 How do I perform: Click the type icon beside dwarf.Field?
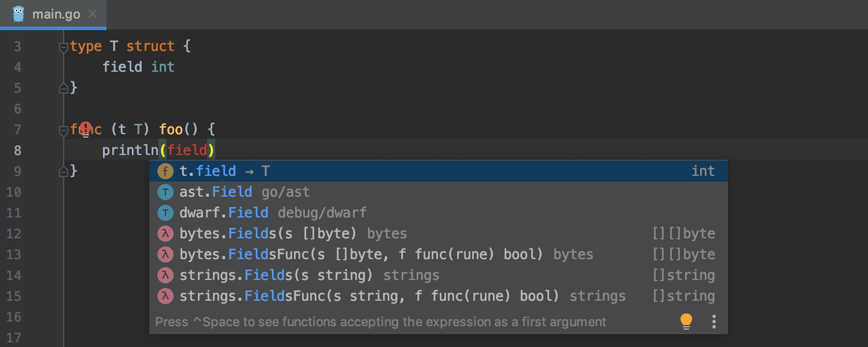tap(165, 213)
